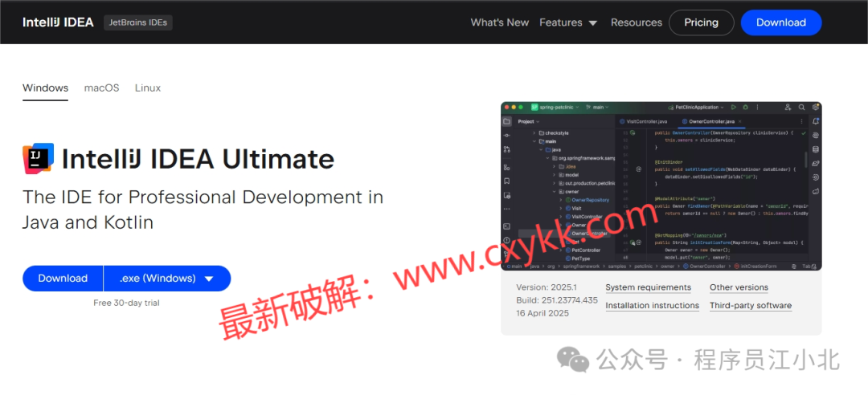Open the Settings gear icon in IDE preview

tap(816, 107)
